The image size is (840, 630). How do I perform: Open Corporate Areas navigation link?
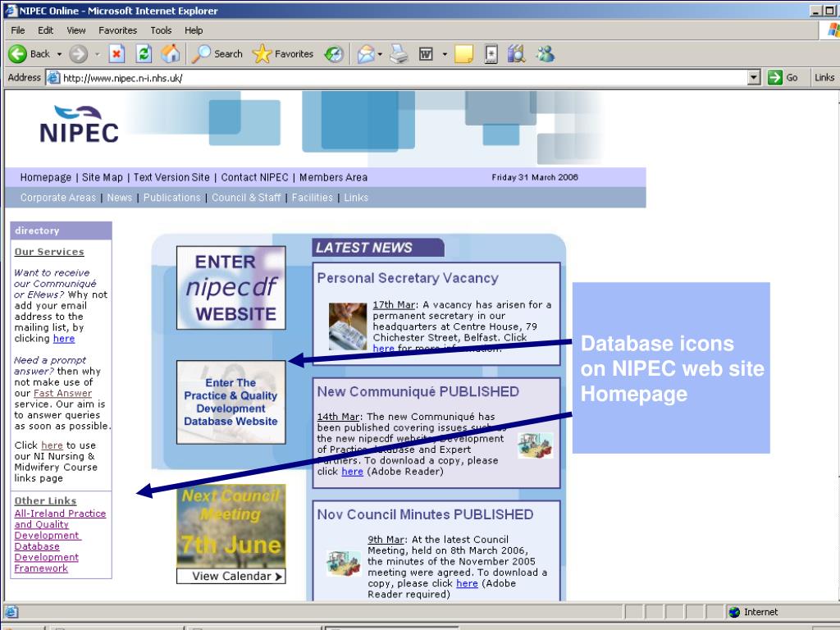[x=58, y=198]
